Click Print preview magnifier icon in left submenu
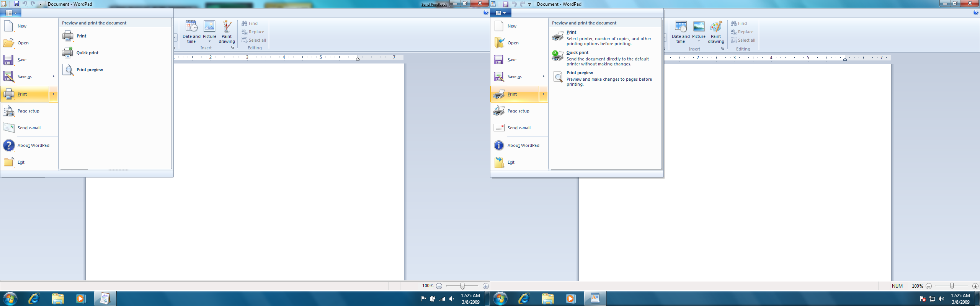This screenshot has height=306, width=980. pyautogui.click(x=68, y=70)
